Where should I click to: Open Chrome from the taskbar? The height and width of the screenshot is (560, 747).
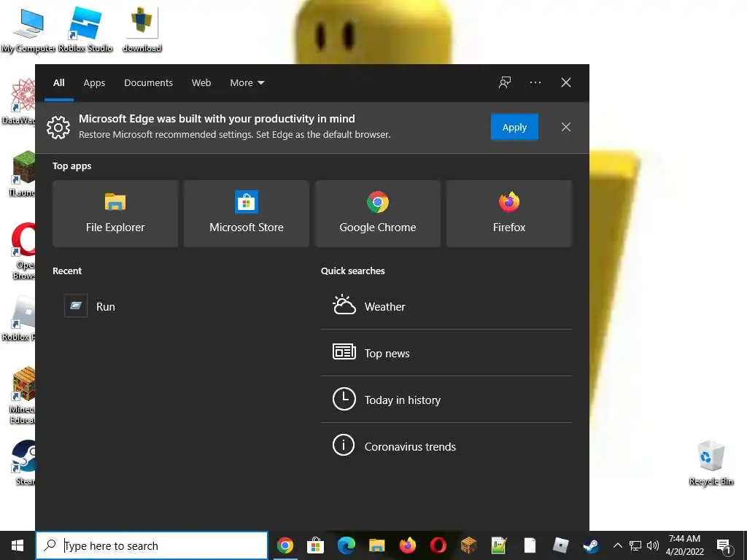pyautogui.click(x=285, y=545)
